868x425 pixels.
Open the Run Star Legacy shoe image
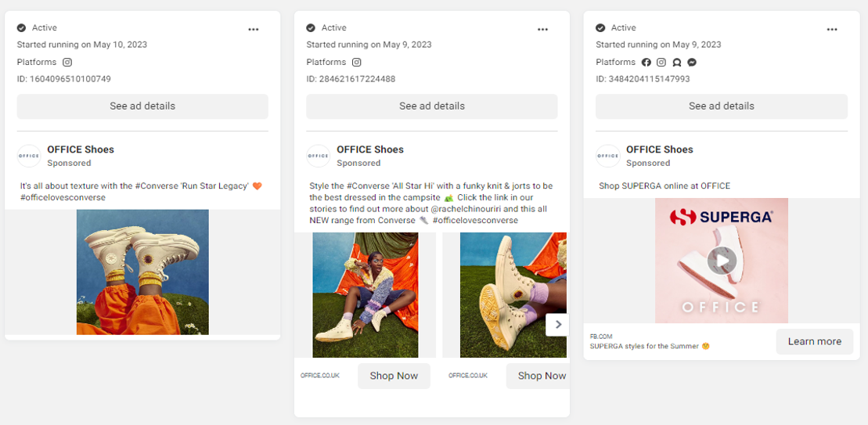142,272
